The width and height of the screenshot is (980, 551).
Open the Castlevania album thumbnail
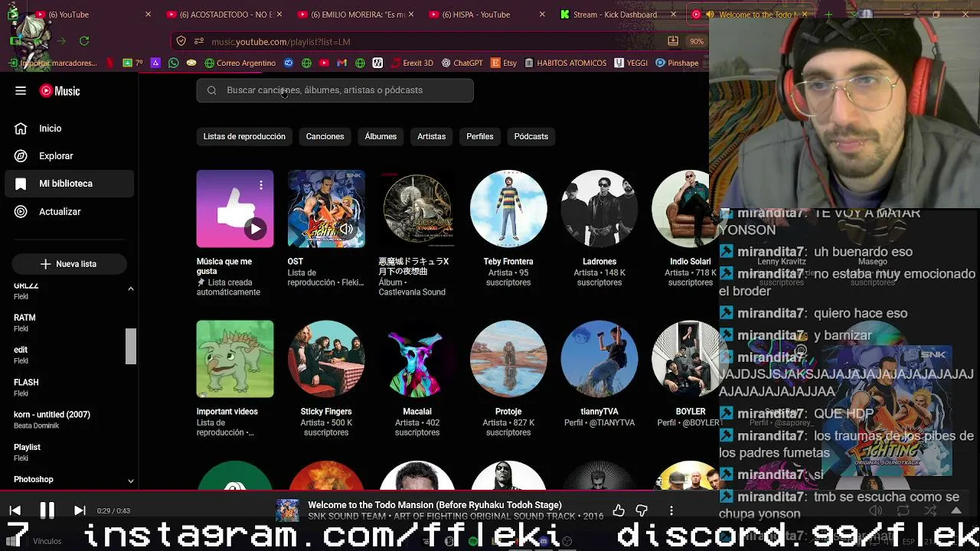[417, 209]
